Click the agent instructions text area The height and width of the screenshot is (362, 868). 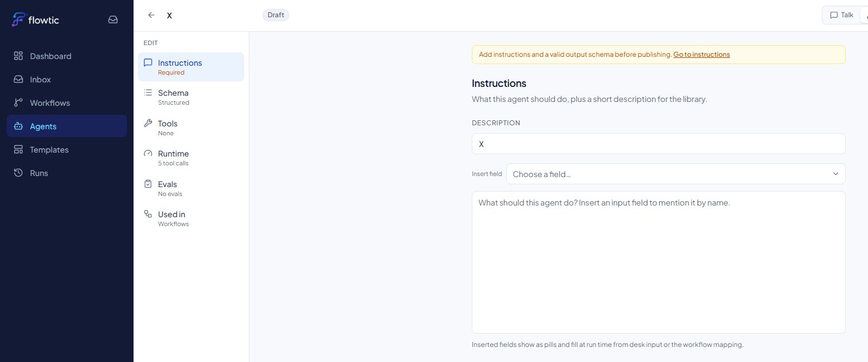[x=658, y=262]
